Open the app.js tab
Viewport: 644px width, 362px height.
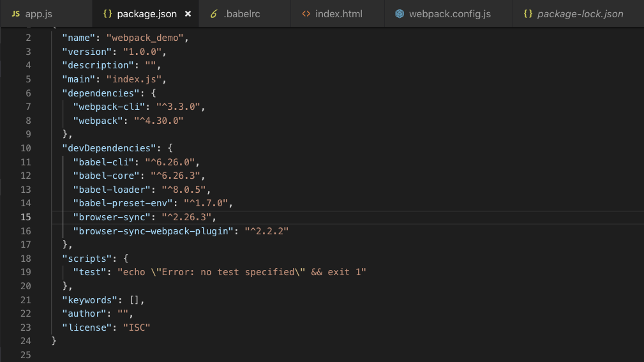coord(46,13)
